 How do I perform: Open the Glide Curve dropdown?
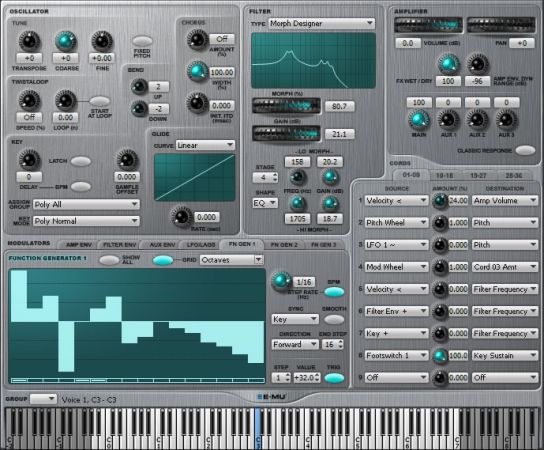[205, 145]
